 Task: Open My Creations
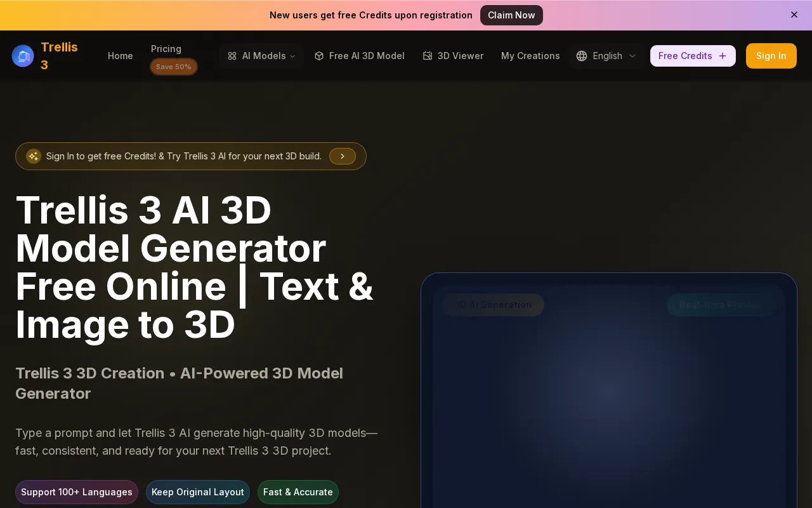click(x=530, y=56)
